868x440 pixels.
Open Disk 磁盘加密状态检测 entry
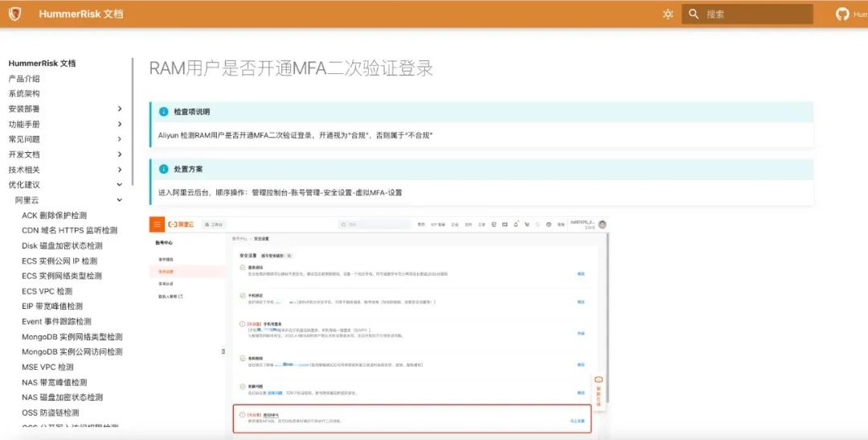point(62,245)
